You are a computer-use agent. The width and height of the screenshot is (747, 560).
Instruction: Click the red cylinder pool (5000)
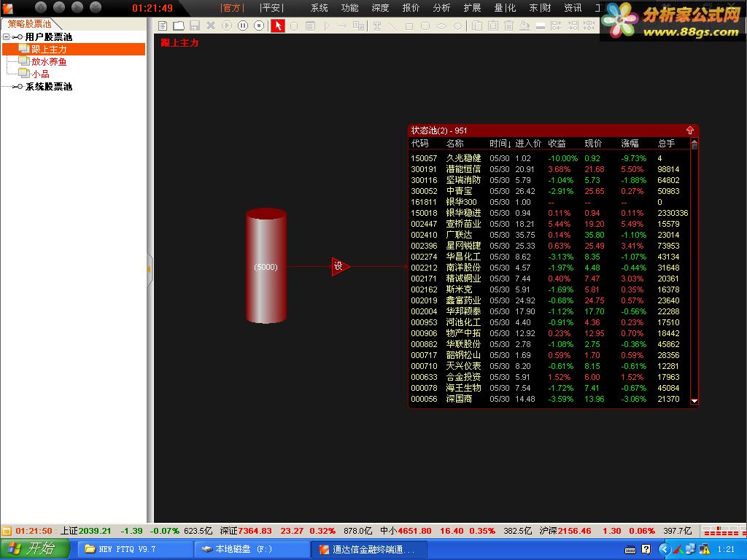266,265
